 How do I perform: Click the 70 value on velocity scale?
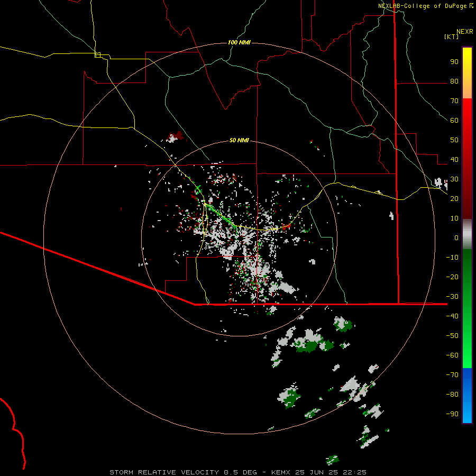pos(454,101)
